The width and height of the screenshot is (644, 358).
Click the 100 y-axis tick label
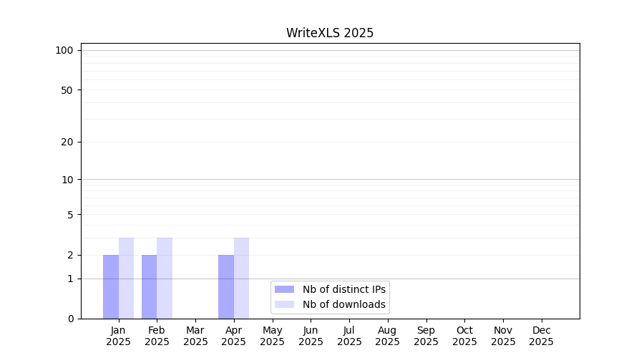(x=64, y=50)
